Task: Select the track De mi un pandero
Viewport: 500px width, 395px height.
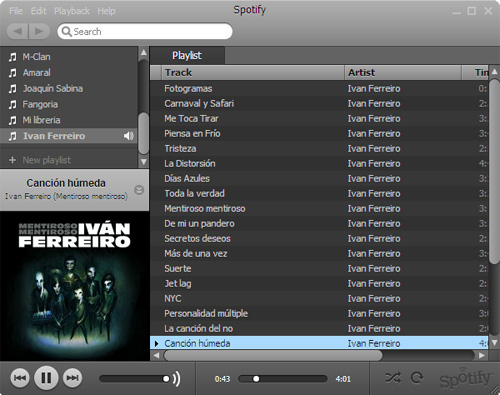Action: (319, 224)
